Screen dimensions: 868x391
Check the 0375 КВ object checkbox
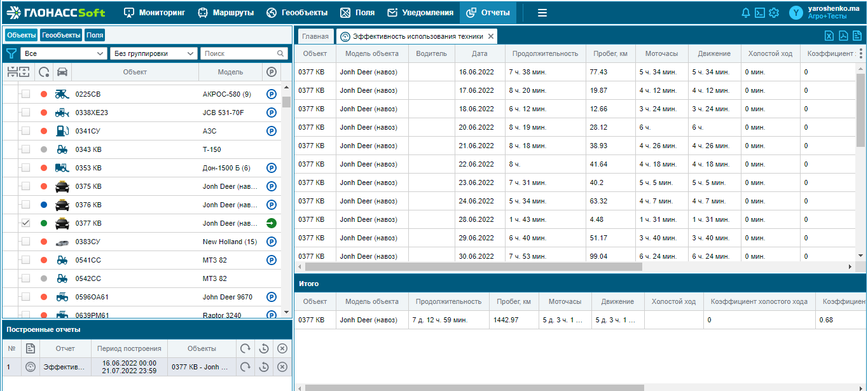tap(26, 186)
